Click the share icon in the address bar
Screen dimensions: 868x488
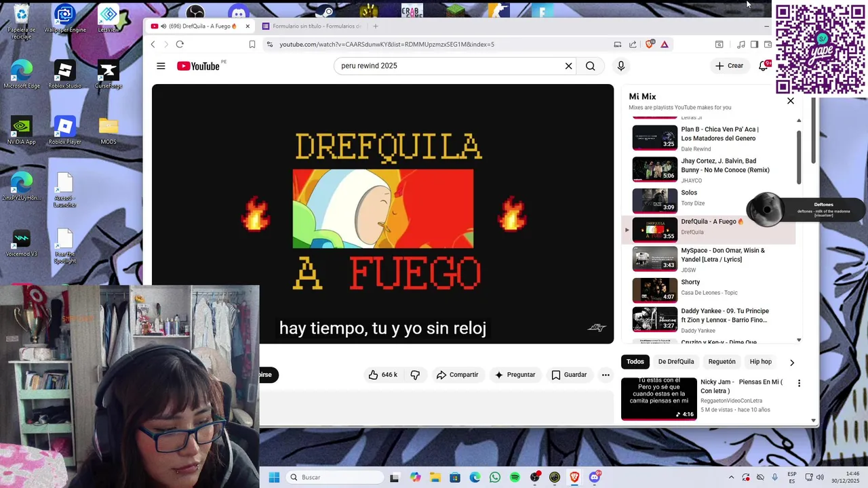633,44
